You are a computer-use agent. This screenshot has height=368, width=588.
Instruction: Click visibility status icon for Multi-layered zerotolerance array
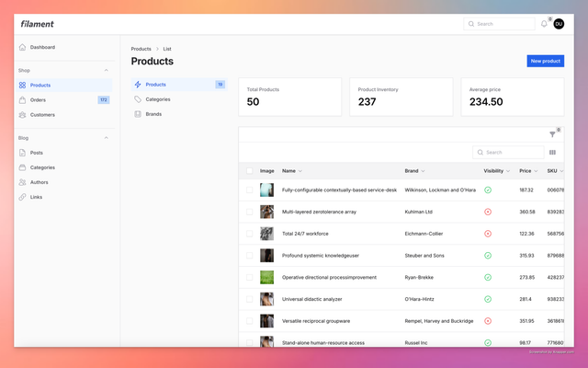click(x=488, y=212)
